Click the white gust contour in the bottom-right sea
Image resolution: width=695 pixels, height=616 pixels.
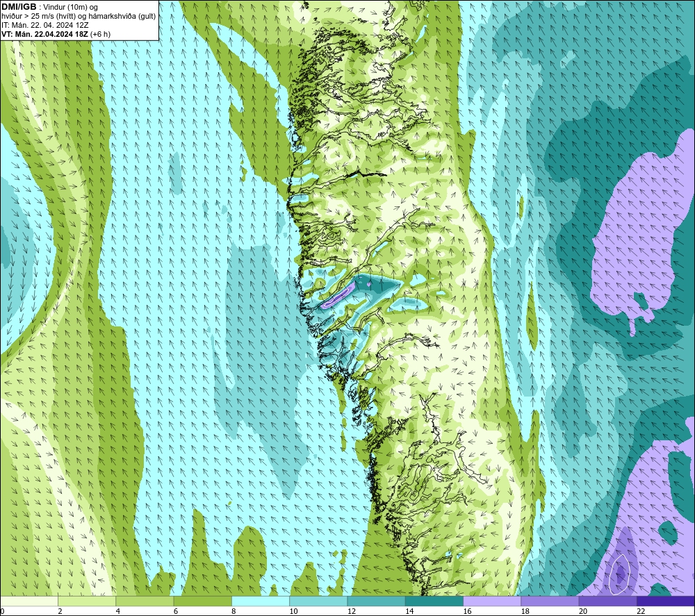pyautogui.click(x=620, y=574)
